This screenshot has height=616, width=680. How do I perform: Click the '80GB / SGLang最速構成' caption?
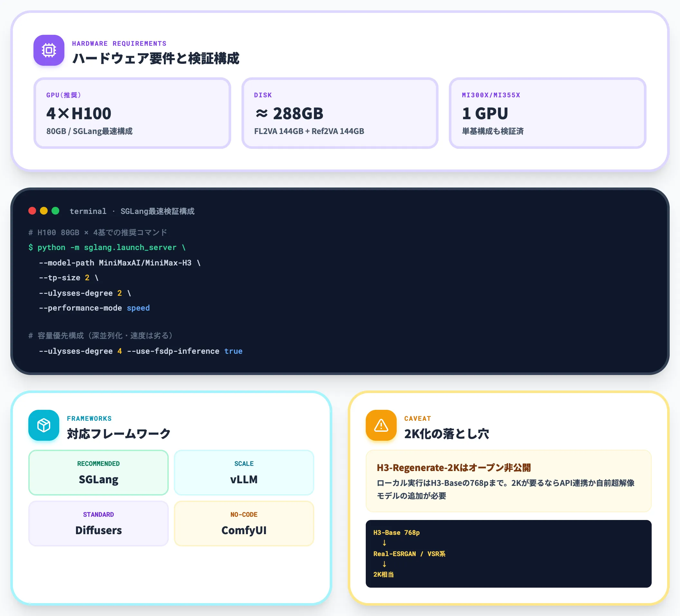[90, 131]
